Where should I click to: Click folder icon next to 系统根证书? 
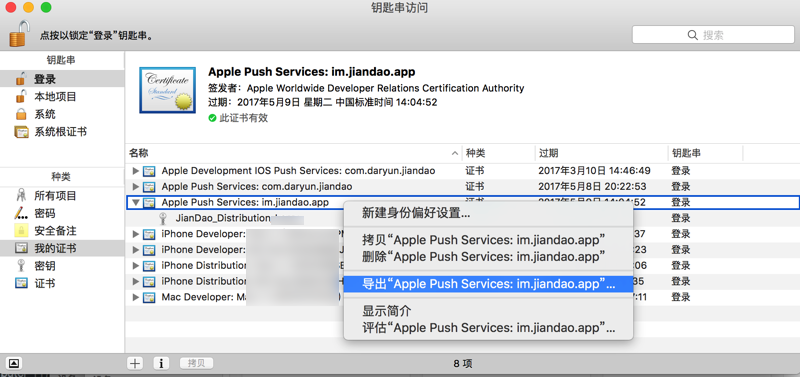click(x=21, y=132)
